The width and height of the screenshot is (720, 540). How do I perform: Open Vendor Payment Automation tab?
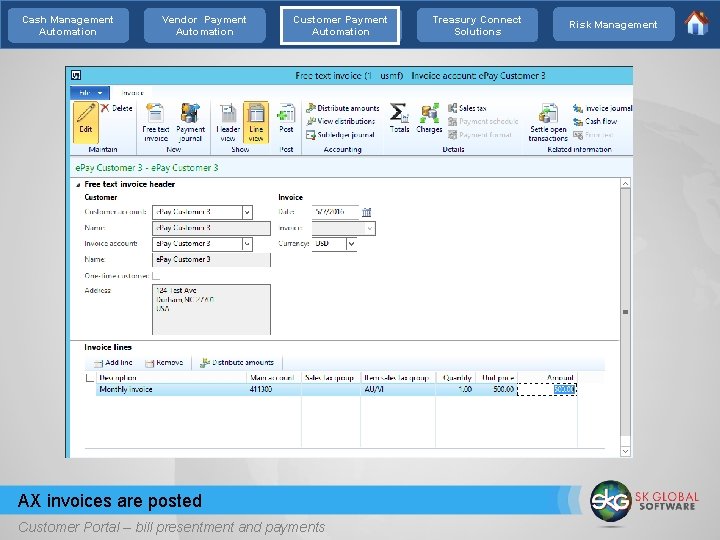[204, 26]
